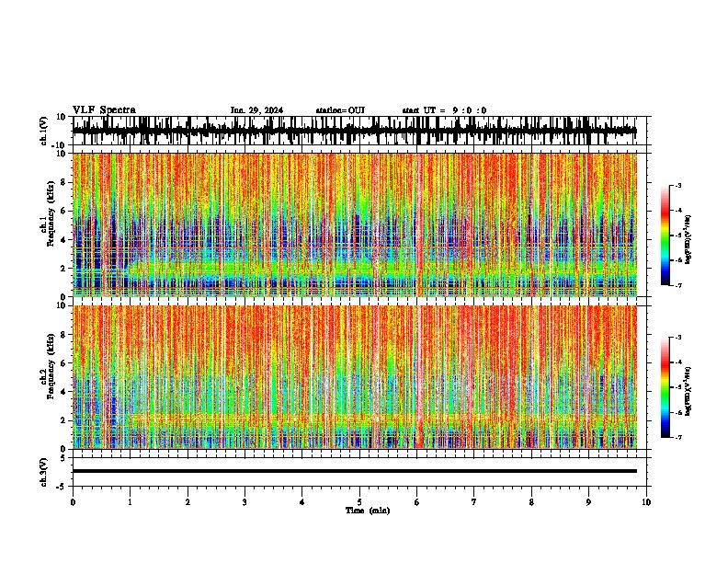Click the 'ch.3(V)' axis label
Viewport: 728px width, 563px height.
(44, 472)
